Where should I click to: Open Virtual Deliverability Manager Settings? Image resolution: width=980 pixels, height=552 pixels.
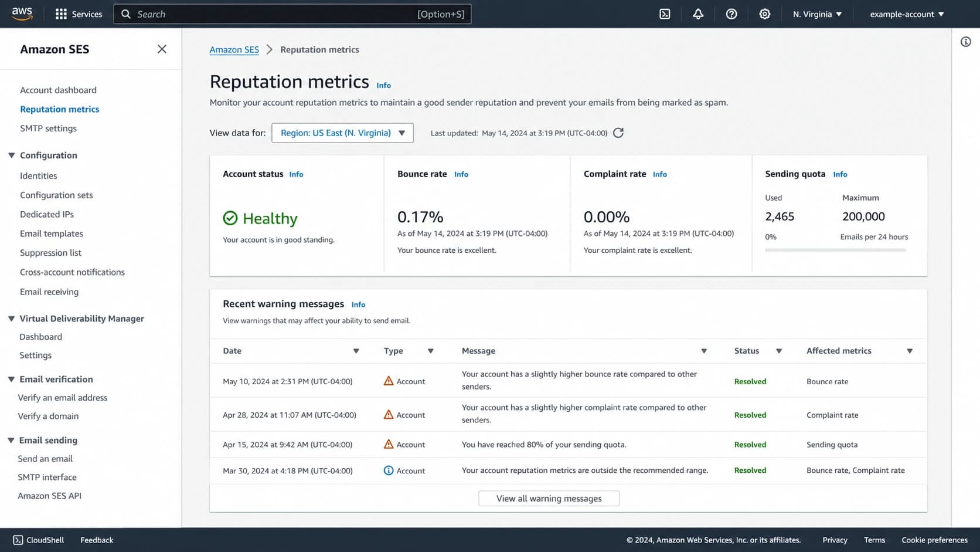click(35, 355)
